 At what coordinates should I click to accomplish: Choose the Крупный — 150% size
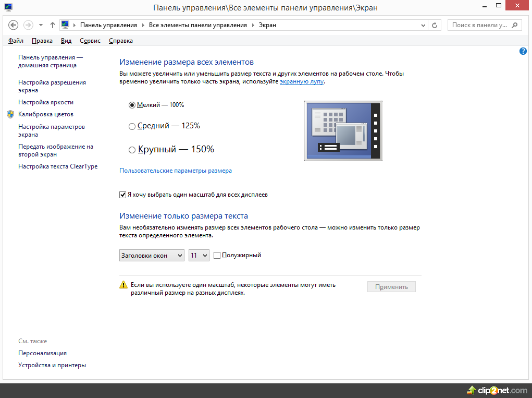[x=132, y=150]
